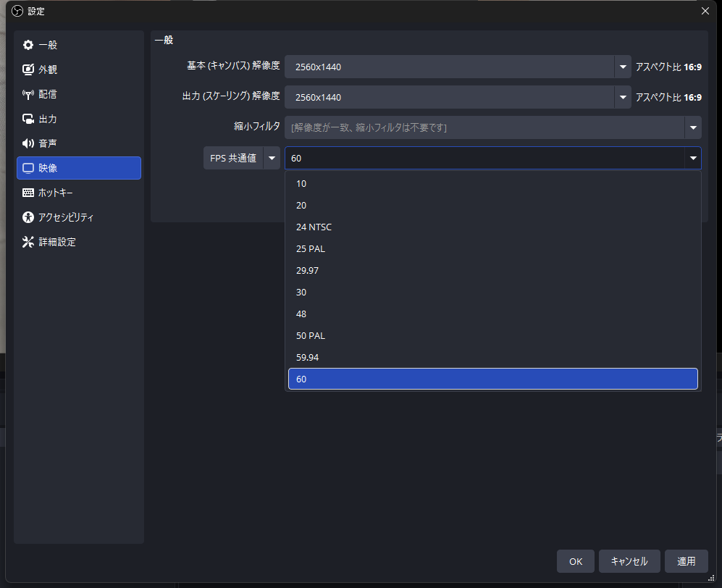Click the 音声 speaker icon
This screenshot has height=588, width=722.
click(28, 143)
